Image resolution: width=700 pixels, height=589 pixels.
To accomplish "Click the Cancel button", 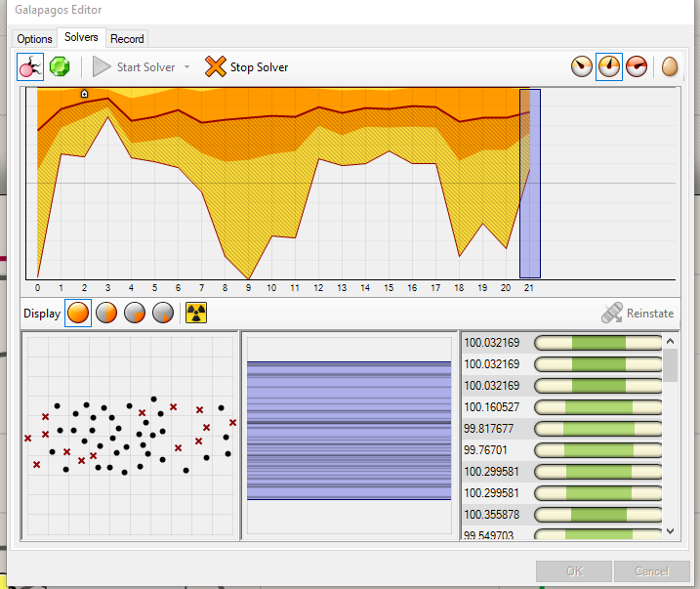I will pos(652,571).
